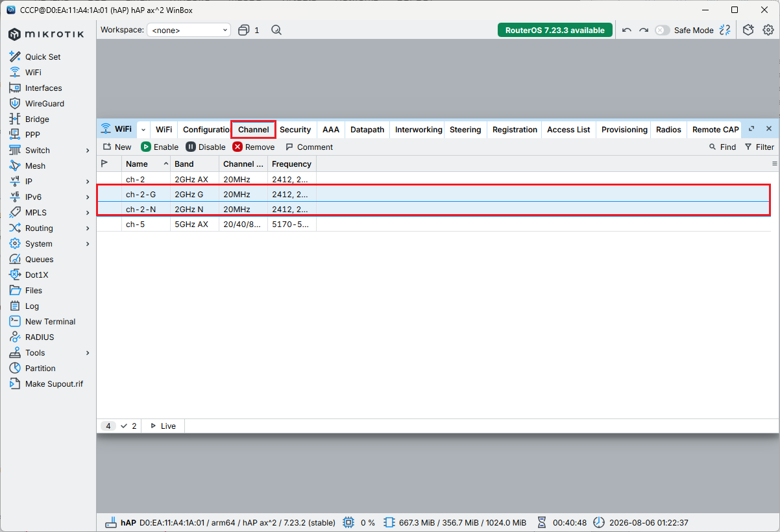Switch to the Provisioning tab

point(624,130)
